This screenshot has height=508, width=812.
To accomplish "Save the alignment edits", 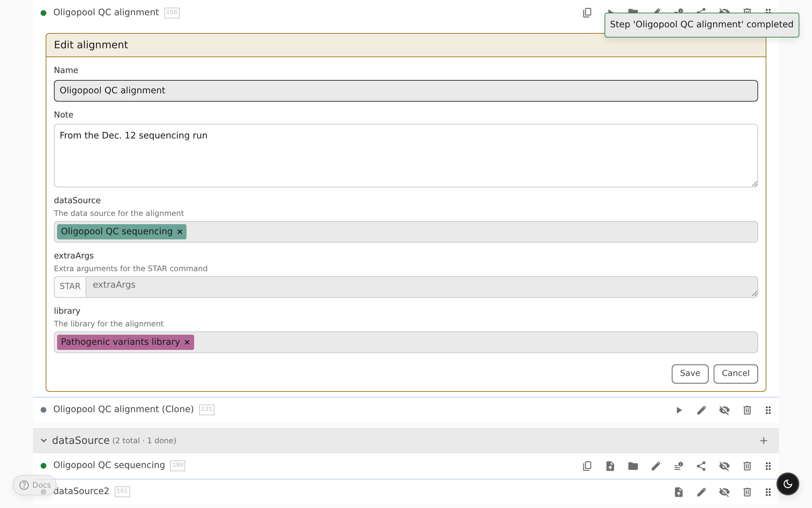I will 690,374.
